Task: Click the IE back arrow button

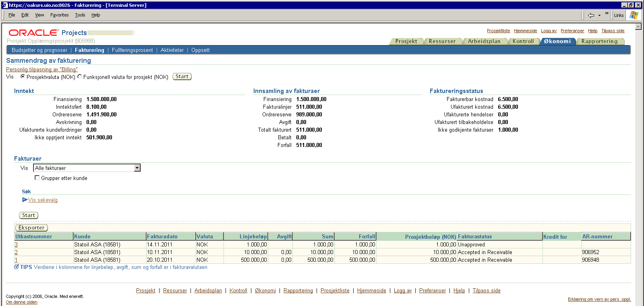Action: tap(591, 15)
